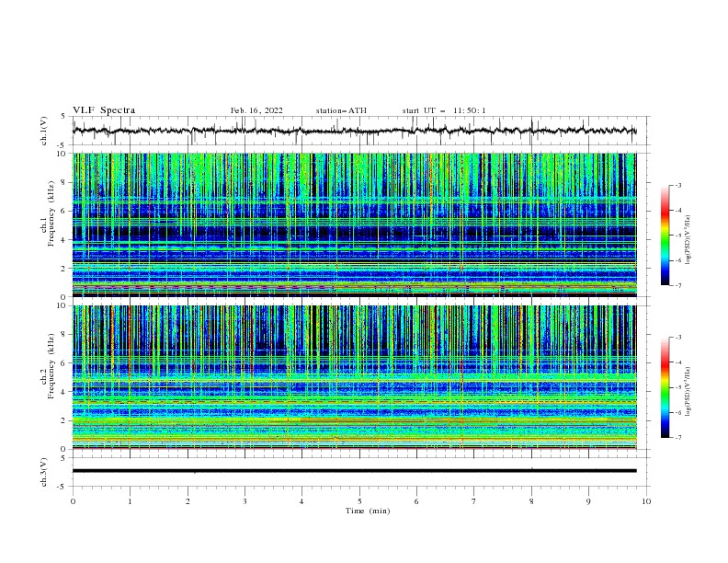Image resolution: width=728 pixels, height=563 pixels.
Task: Click time axis tick label "10"
Action: [646, 501]
